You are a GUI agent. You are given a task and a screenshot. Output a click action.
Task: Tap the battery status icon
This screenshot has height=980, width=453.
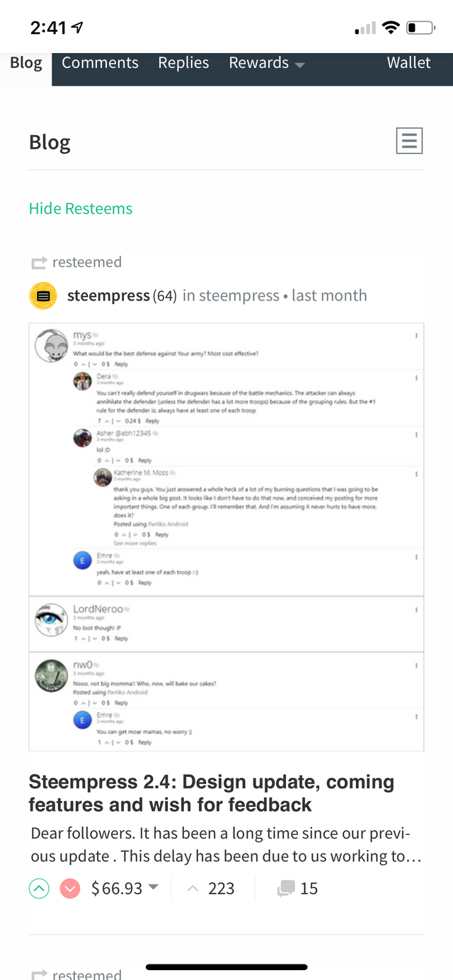[x=420, y=28]
